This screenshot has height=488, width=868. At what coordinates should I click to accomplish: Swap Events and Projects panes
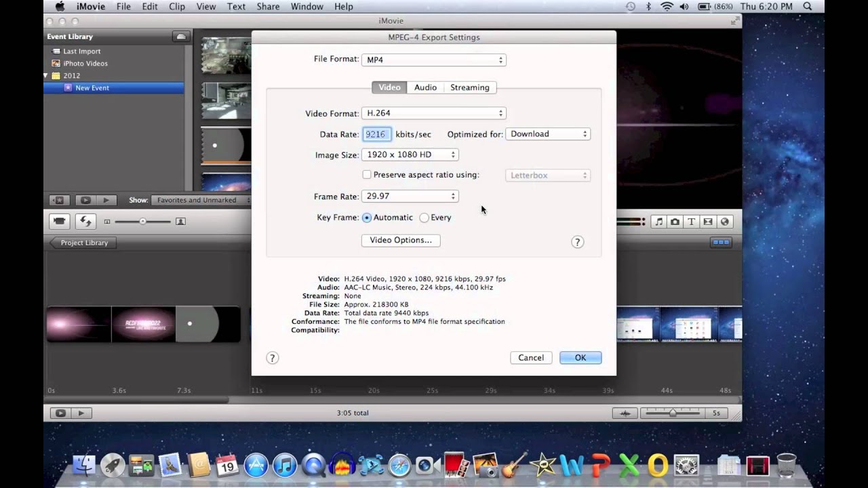[x=85, y=221]
